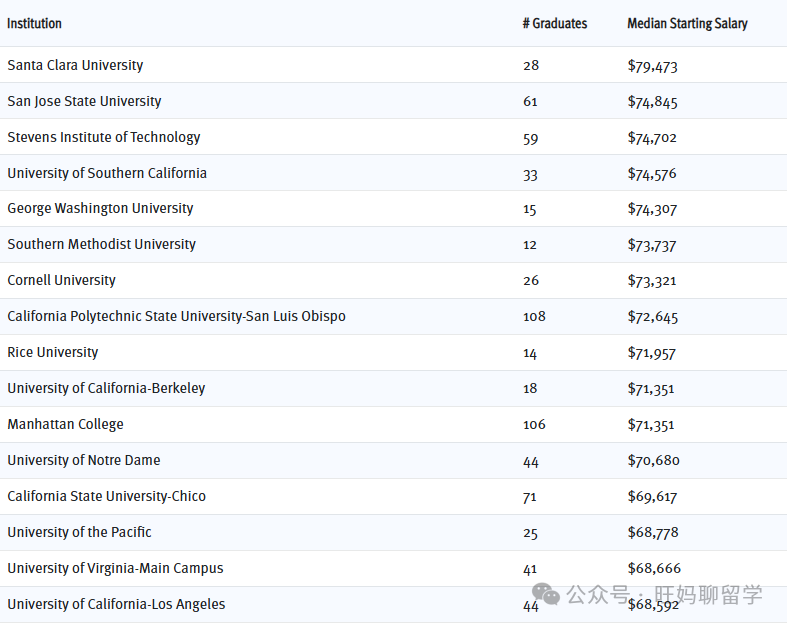
Task: Select Cornell salary value $73,321
Action: coord(652,281)
